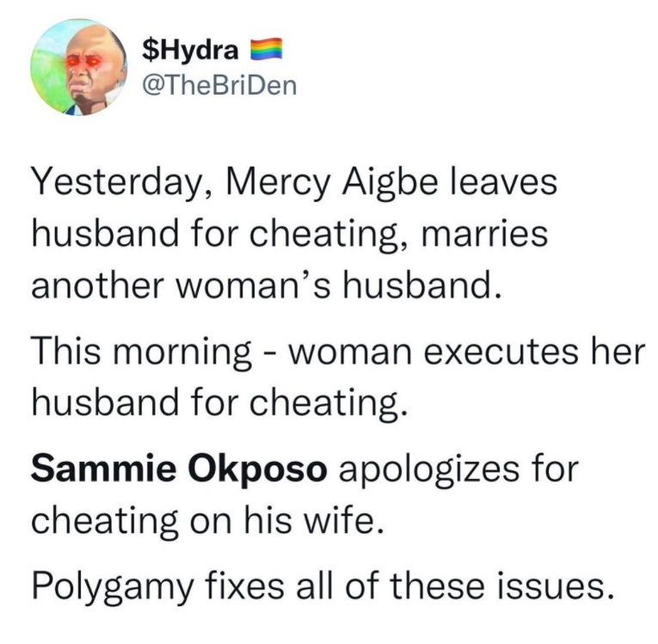Click the line cheating on his wife
Viewport: 658px width, 644px height.
[x=203, y=520]
